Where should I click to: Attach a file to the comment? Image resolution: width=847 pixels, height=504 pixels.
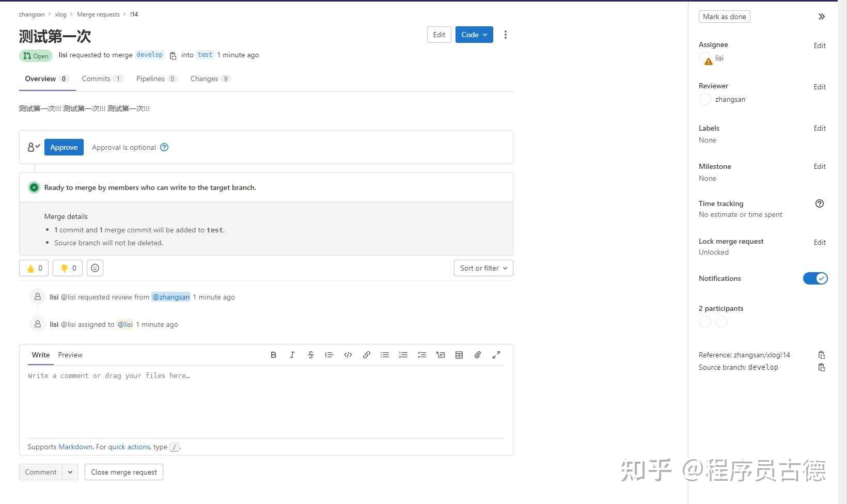(x=477, y=355)
